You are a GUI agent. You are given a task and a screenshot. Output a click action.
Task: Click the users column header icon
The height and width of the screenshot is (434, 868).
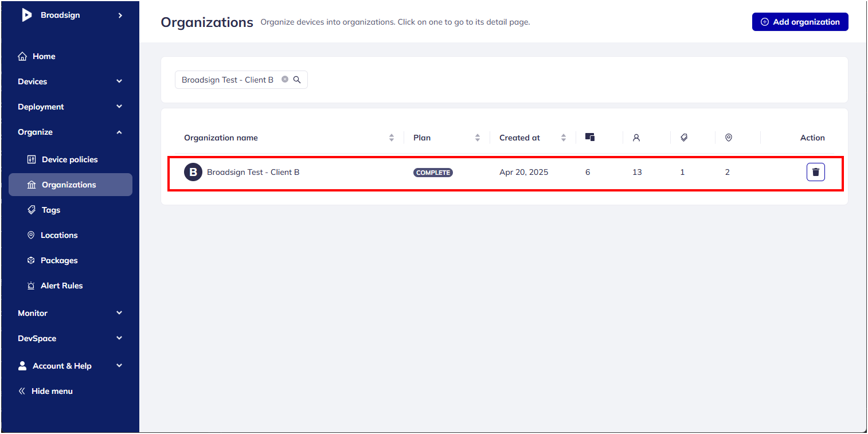point(636,138)
